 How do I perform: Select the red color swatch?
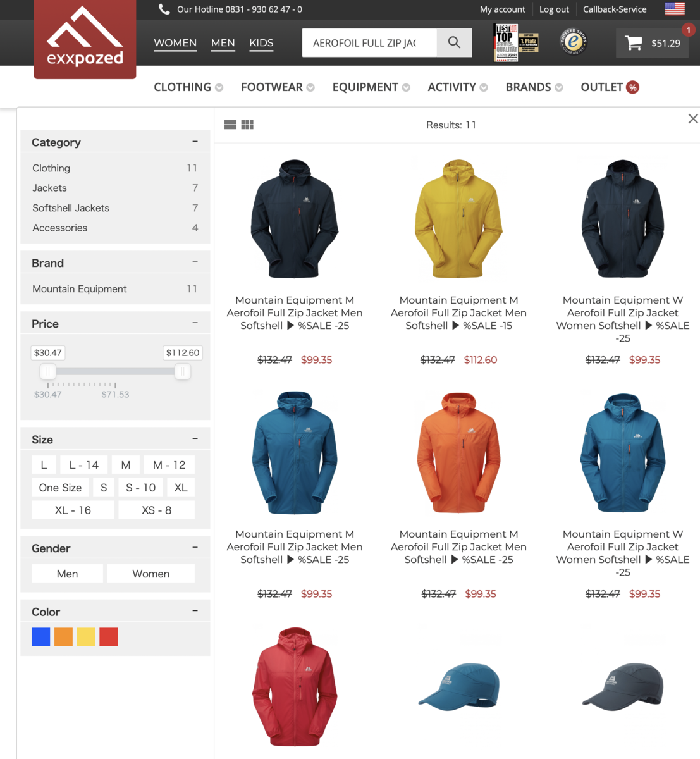tap(109, 637)
